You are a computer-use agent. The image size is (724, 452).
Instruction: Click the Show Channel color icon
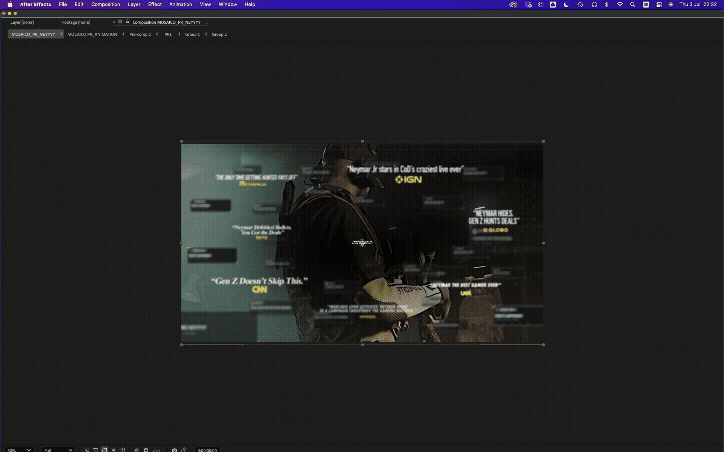click(137, 450)
